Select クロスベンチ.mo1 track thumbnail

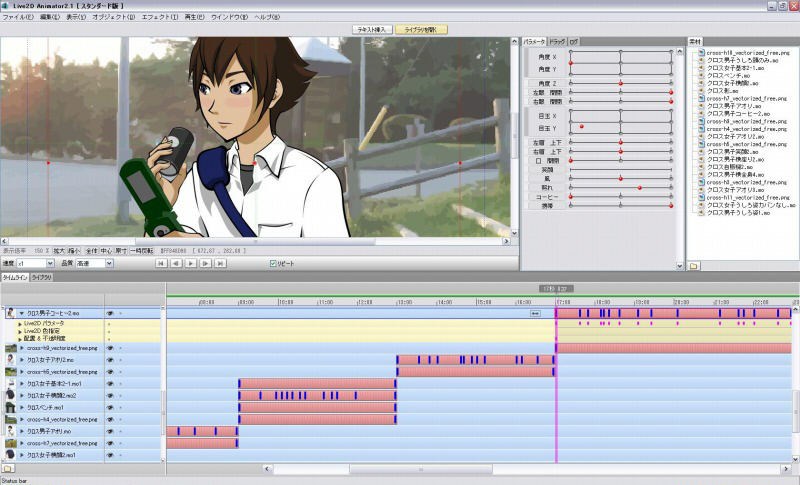[10, 407]
